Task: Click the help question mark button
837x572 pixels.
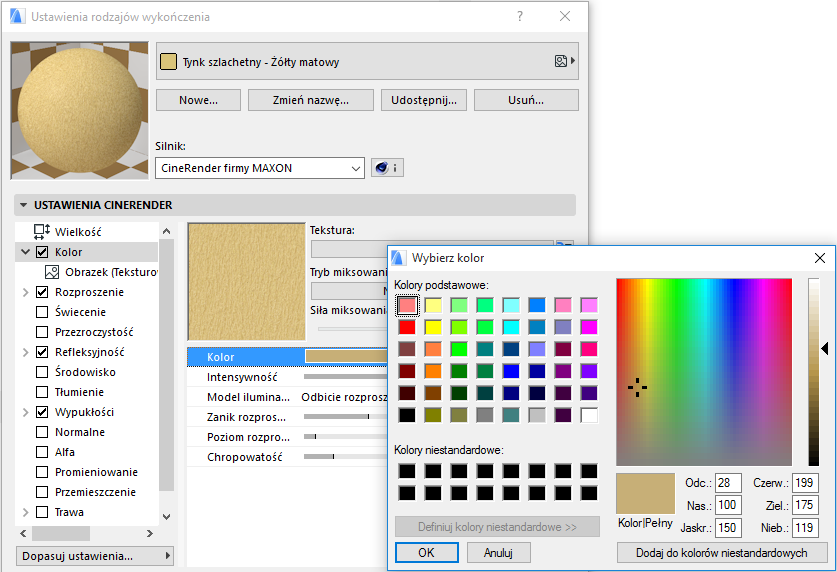Action: (x=520, y=17)
